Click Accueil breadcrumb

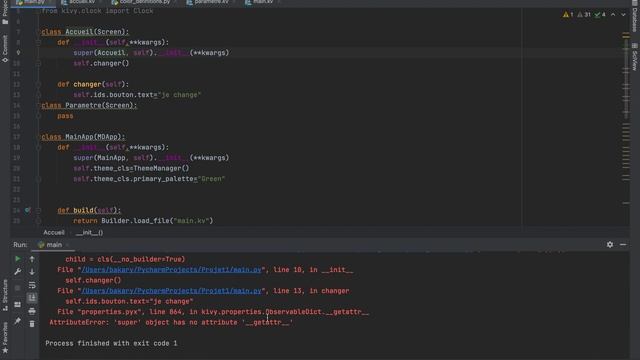point(54,232)
